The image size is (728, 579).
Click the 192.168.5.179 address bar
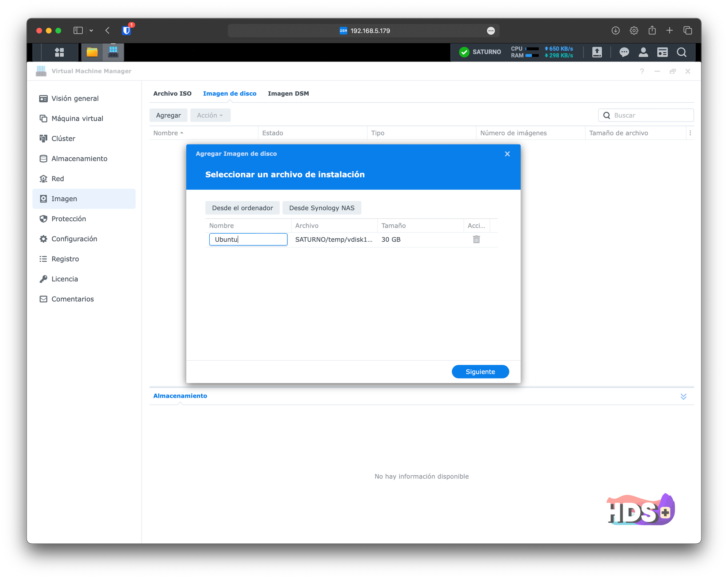(364, 31)
